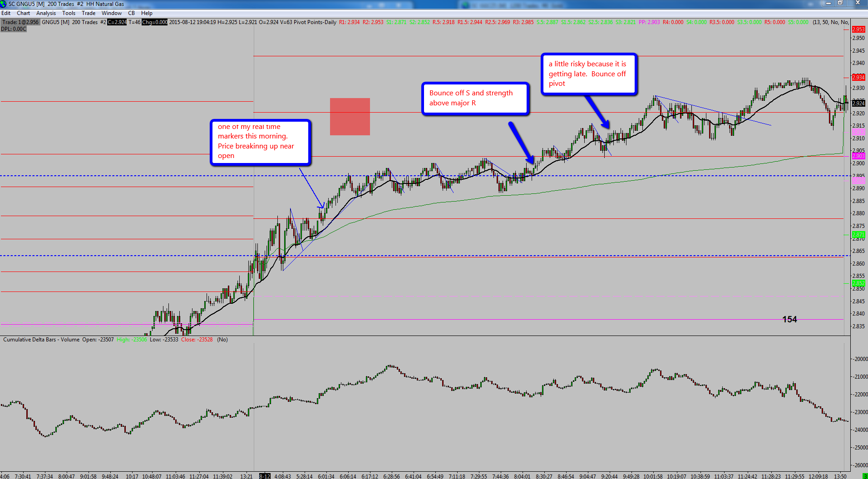Click the 'Pivot Points-Daily' study label
Screen dimensions: 868x479
click(315, 22)
